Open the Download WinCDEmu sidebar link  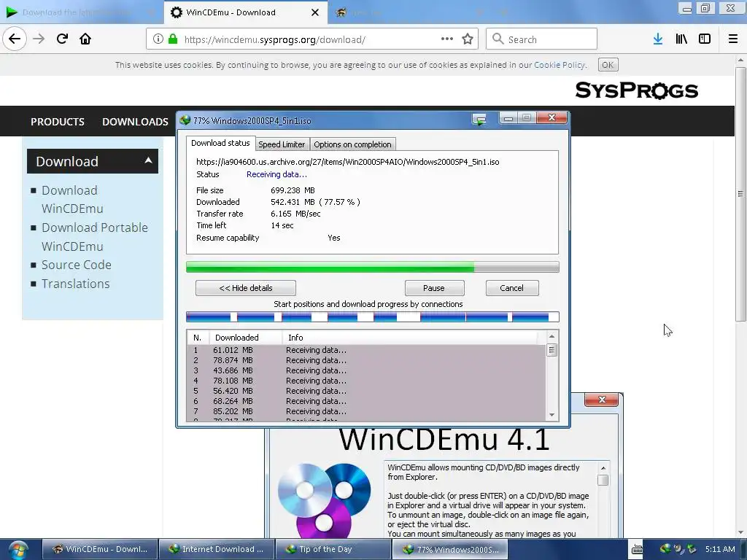click(x=72, y=200)
